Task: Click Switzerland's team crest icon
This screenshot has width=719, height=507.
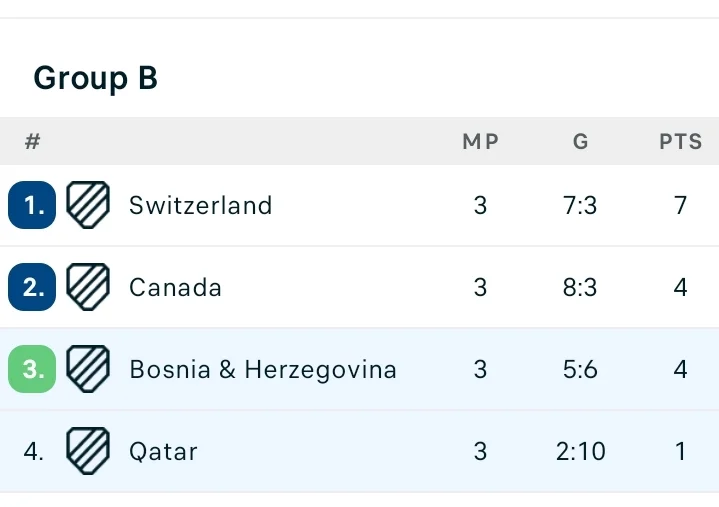Action: 88,205
